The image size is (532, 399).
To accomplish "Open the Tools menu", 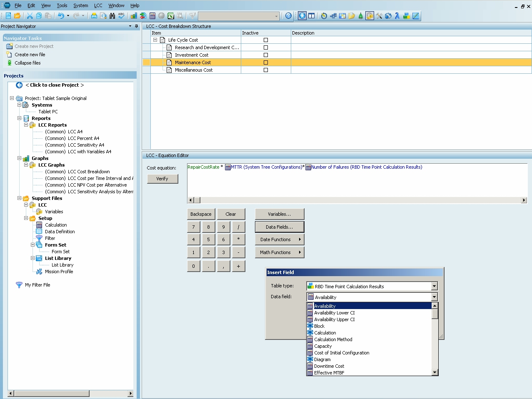I will 62,5.
